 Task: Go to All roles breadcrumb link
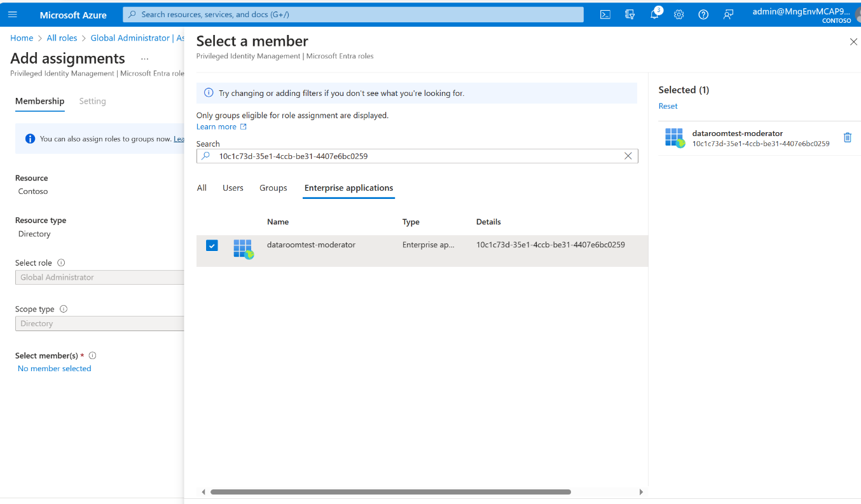point(62,38)
